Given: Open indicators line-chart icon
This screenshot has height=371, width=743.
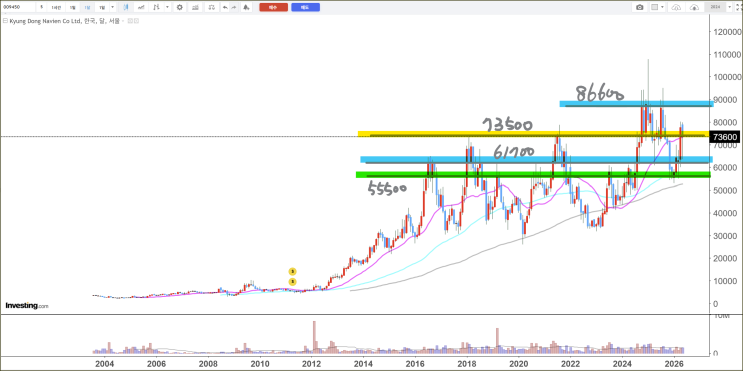Looking at the screenshot, I should [141, 7].
